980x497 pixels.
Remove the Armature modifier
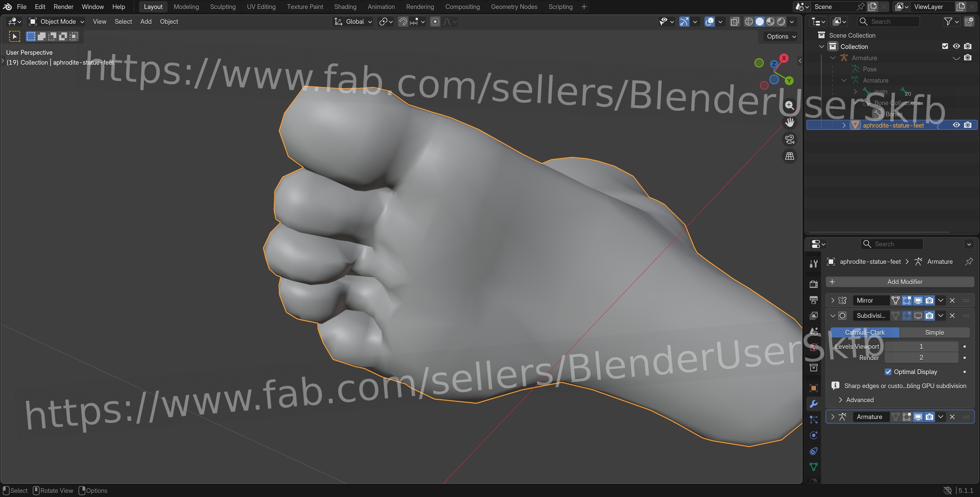[x=952, y=417]
